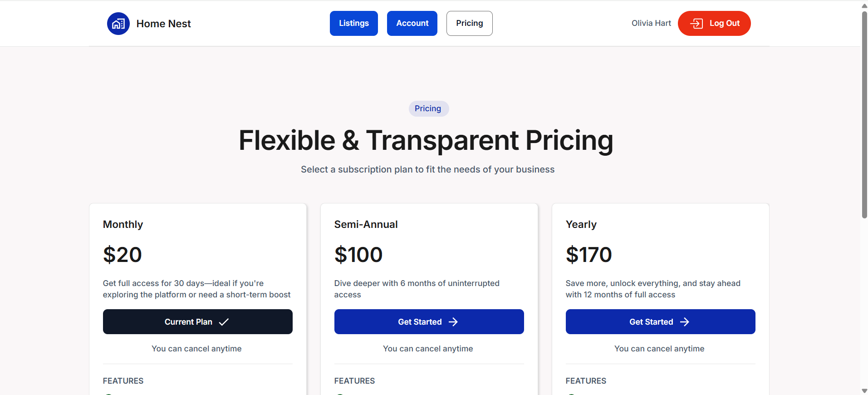Click the log out arrow icon
Viewport: 868px width, 395px height.
(696, 24)
